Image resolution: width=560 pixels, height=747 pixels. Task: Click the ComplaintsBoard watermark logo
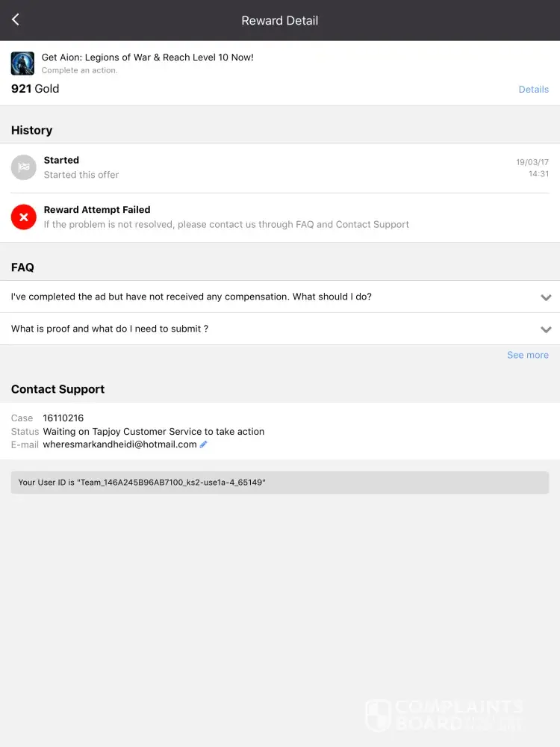point(444,715)
